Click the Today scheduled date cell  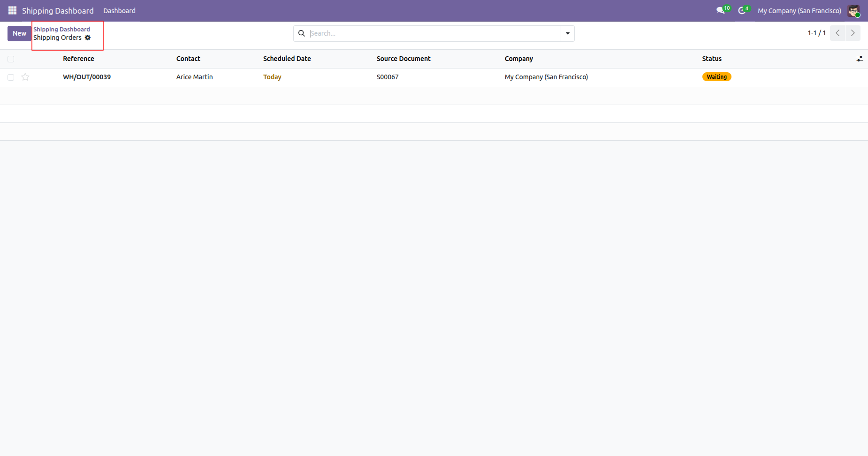[272, 77]
